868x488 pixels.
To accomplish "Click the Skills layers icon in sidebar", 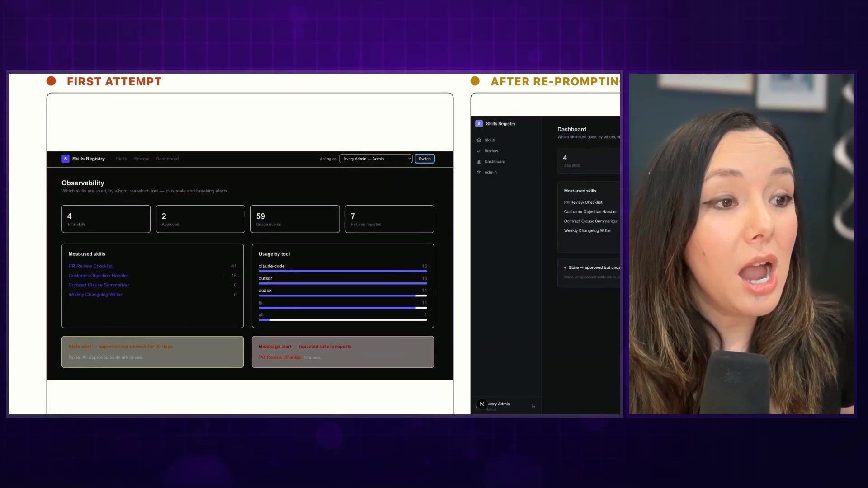I will coord(479,140).
